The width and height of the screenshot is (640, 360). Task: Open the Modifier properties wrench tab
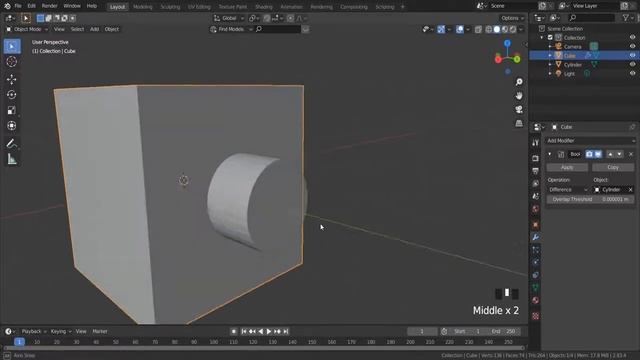pos(536,237)
